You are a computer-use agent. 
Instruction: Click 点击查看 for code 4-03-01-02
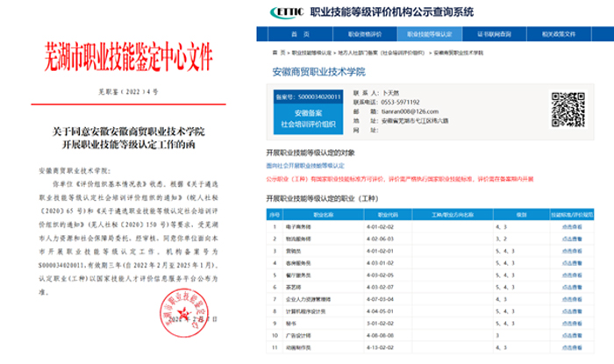(572, 263)
